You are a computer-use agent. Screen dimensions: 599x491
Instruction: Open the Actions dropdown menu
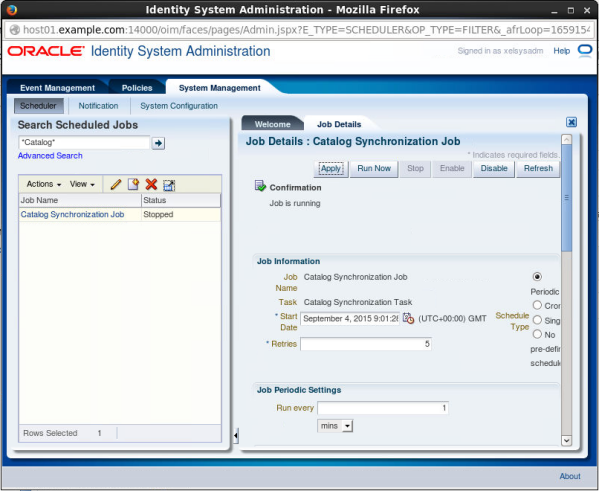(44, 184)
